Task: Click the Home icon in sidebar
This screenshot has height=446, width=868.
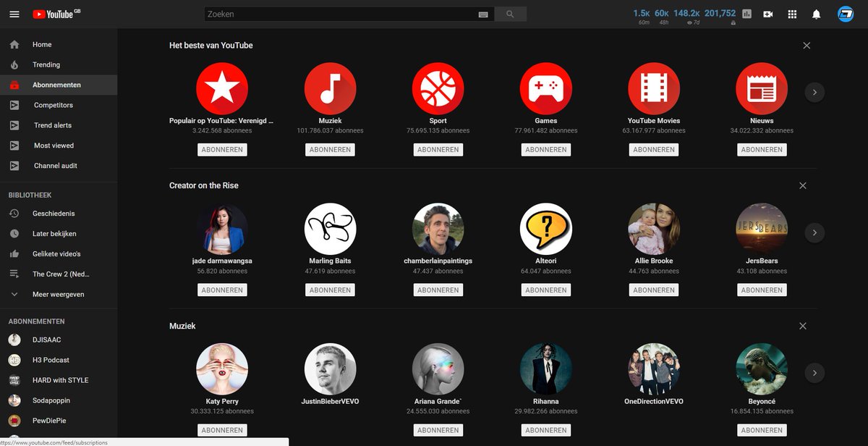Action: pyautogui.click(x=14, y=44)
